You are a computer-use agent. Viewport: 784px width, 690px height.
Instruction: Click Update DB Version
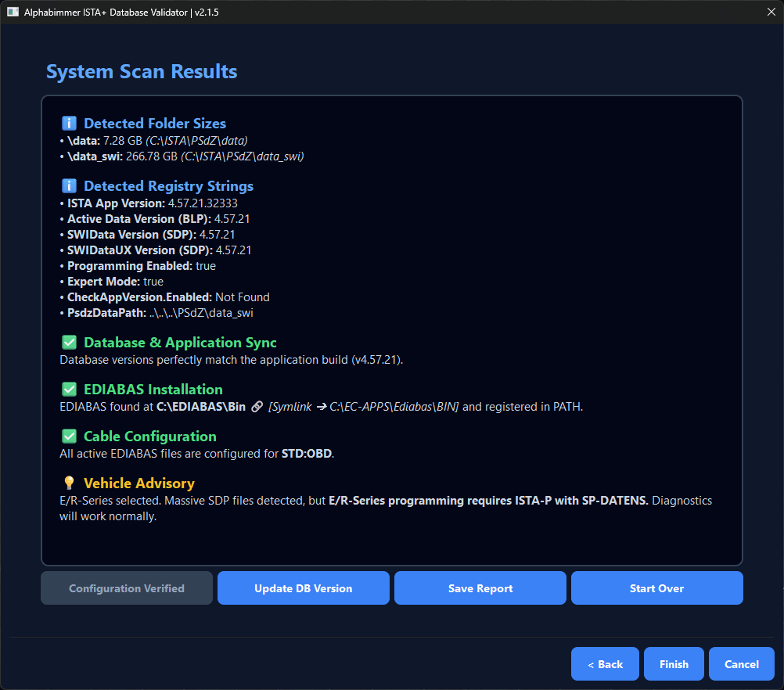303,588
